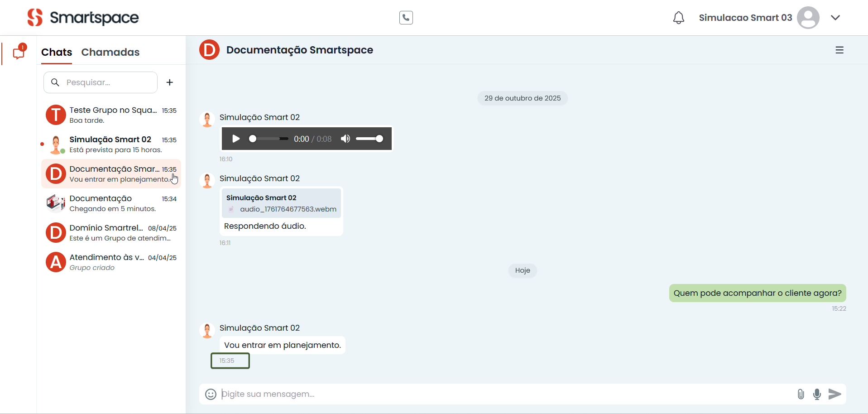Open the conversation hamburger menu
Screen dimensions: 868x414
(839, 50)
